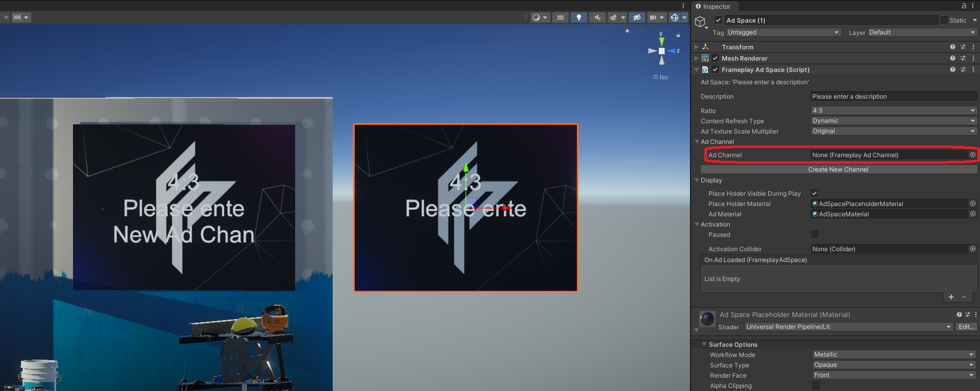
Task: Open the scene effects dropdown arrow
Action: [x=623, y=17]
